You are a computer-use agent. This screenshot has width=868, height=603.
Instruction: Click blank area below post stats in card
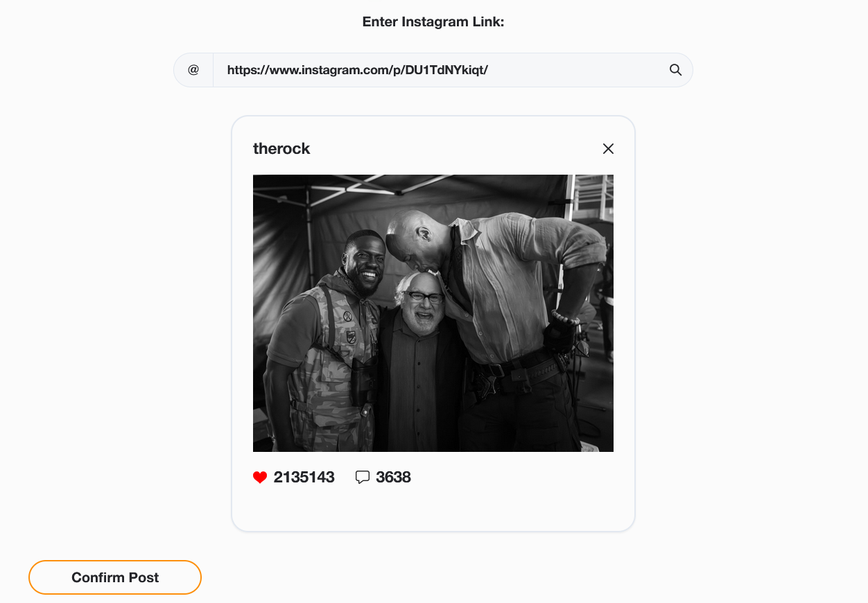[x=433, y=509]
